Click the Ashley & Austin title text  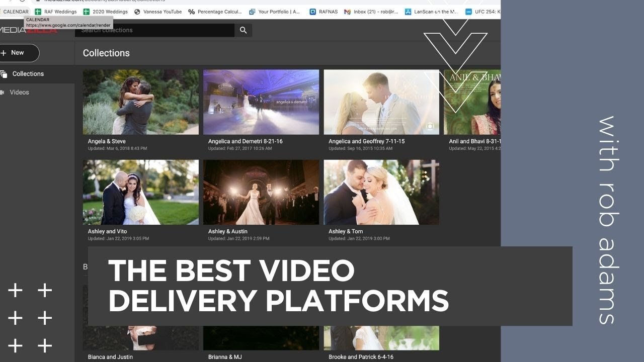(228, 231)
